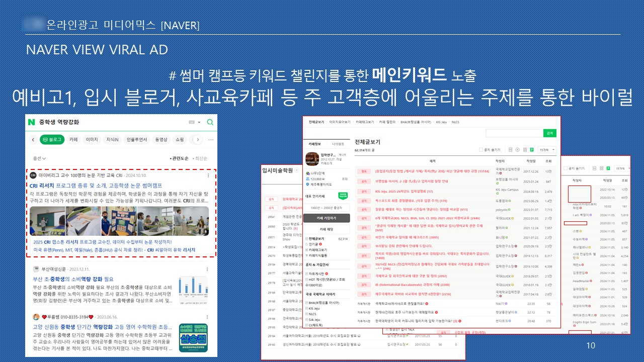Open classroom blackboard thumbnail in CRI post

pos(47,221)
